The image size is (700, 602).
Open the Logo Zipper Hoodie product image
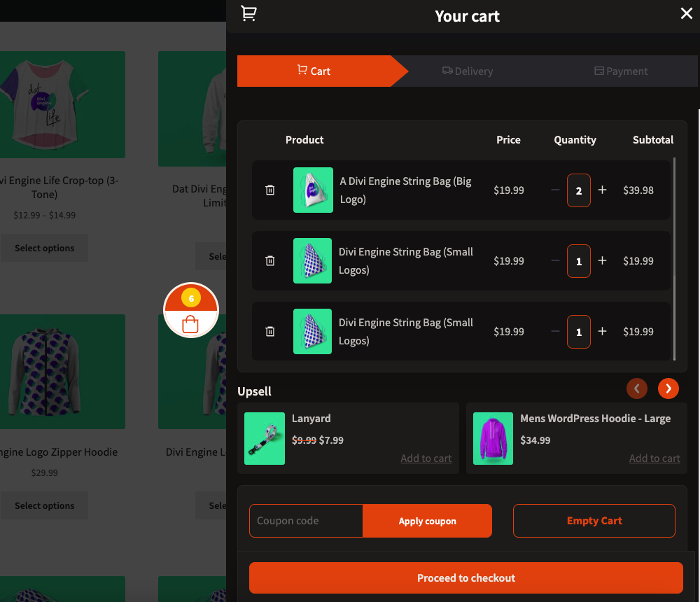point(62,372)
